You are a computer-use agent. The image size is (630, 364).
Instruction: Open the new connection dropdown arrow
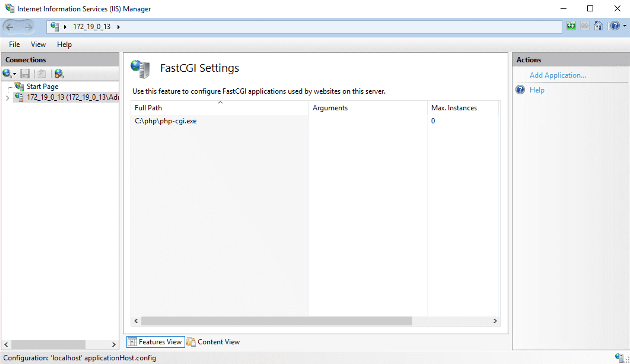tap(15, 74)
